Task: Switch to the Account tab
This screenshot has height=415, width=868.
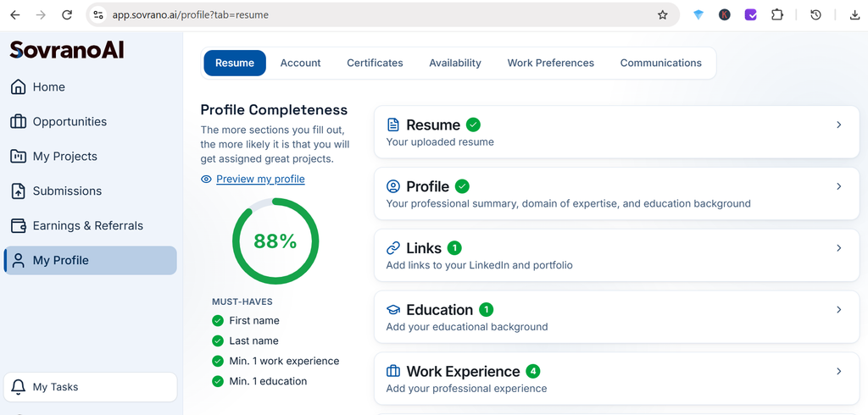Action: [301, 63]
